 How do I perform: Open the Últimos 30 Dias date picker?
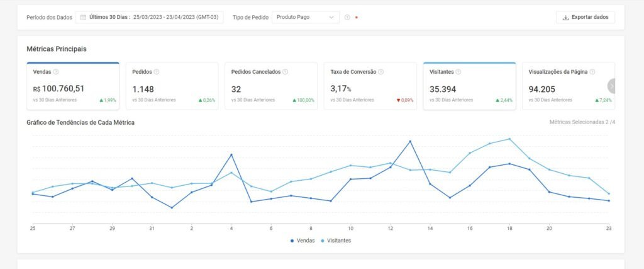(150, 18)
